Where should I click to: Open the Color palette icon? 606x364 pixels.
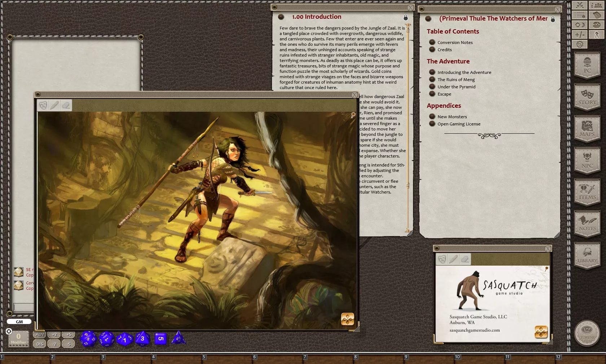tap(597, 25)
